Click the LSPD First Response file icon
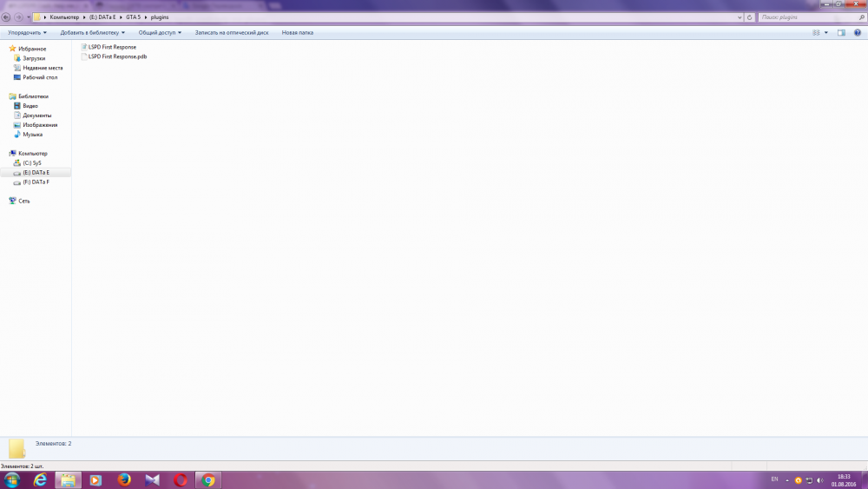 (x=84, y=47)
